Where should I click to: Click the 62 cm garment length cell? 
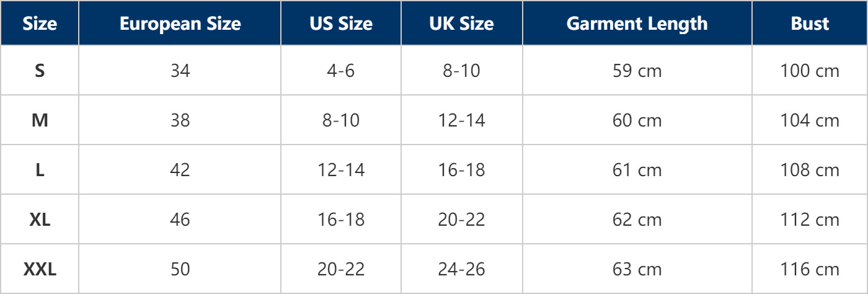637,220
